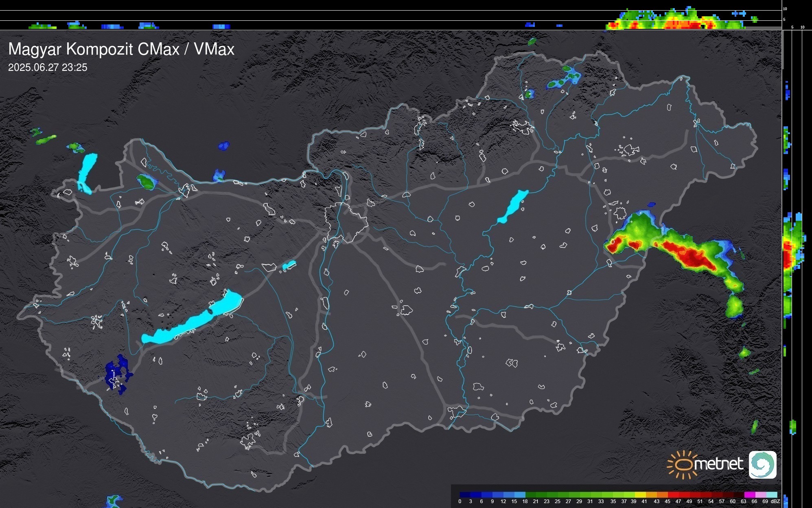
Task: Click the metnet wordmark text
Action: [x=718, y=464]
